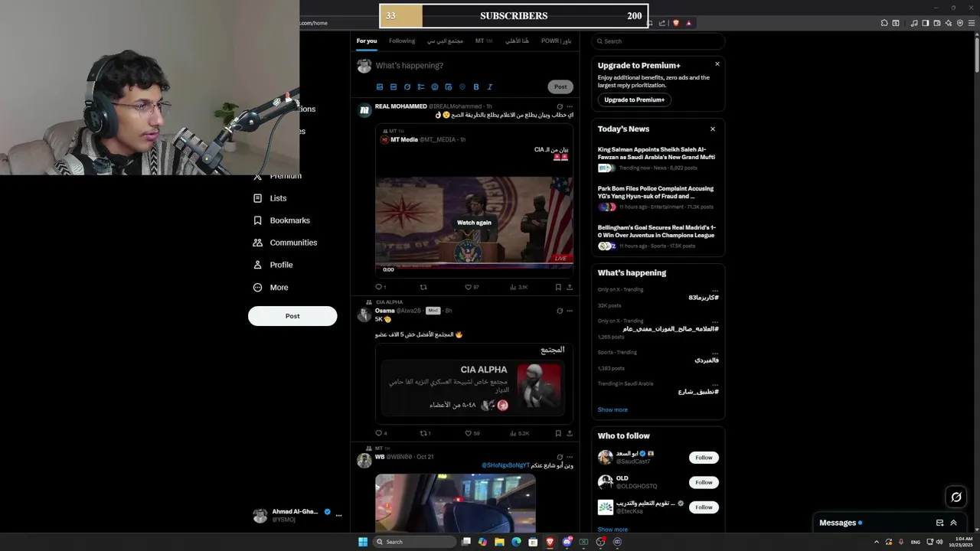Viewport: 980px width, 551px height.
Task: Open account menu dots beside Ahmad Al-Gha...
Action: coord(338,515)
